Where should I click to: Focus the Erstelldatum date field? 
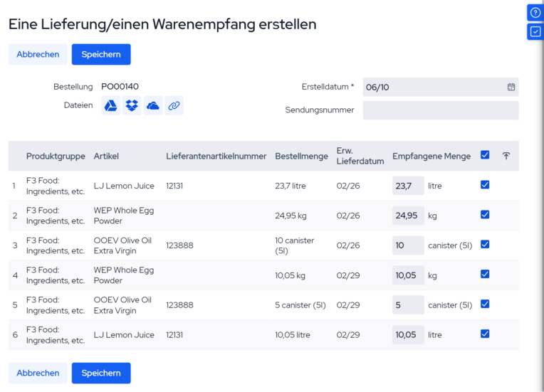coord(441,87)
